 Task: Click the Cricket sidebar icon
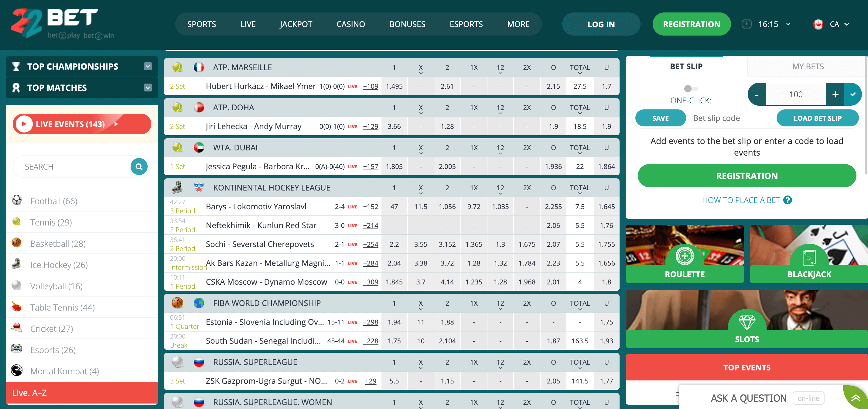pos(16,328)
